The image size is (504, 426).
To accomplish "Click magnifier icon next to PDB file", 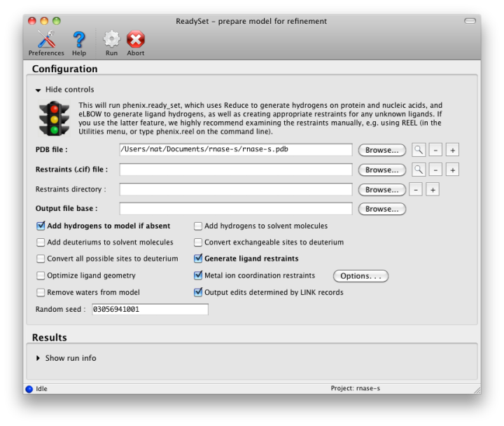I will (418, 150).
